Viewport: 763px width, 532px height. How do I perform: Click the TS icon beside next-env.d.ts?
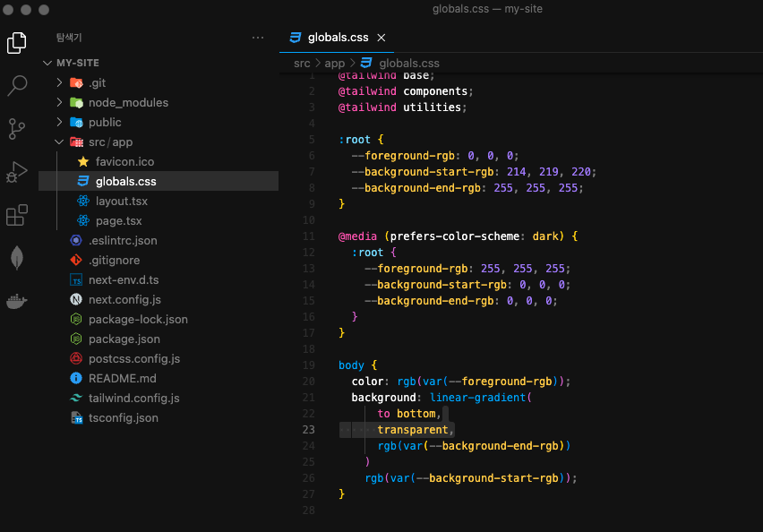point(76,279)
